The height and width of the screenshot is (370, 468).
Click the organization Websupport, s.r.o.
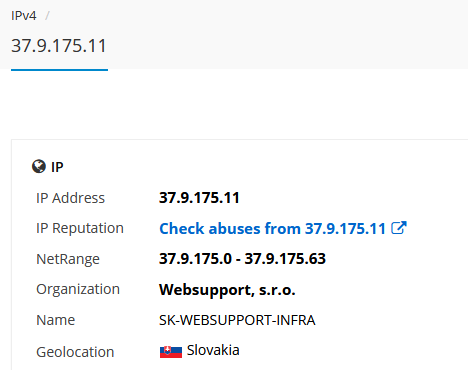227,290
